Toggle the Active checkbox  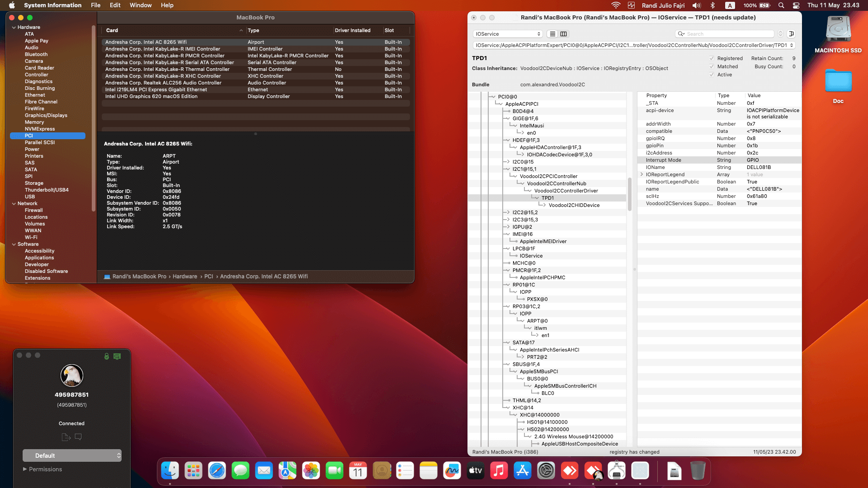click(712, 75)
